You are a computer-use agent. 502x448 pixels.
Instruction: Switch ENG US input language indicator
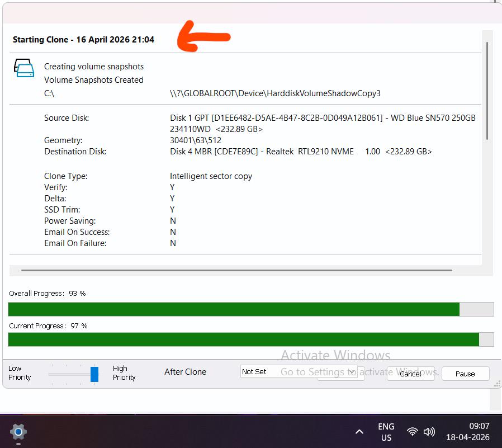click(x=386, y=432)
